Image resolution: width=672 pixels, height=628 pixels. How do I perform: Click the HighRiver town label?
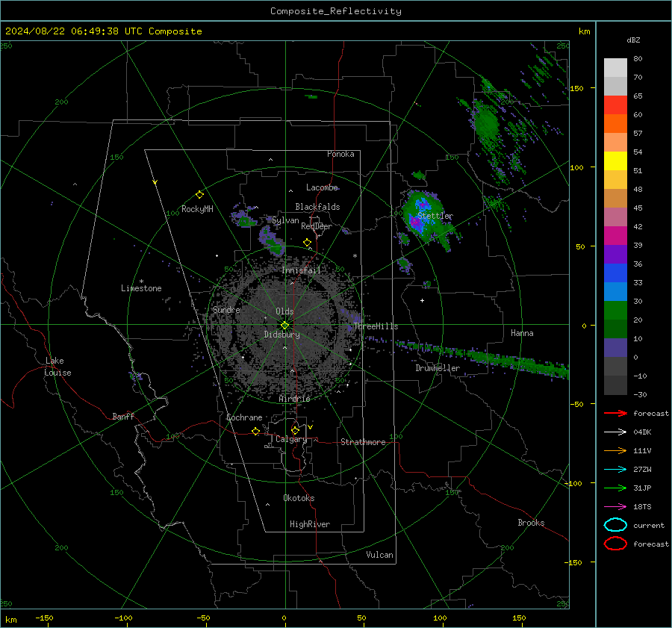coord(310,524)
